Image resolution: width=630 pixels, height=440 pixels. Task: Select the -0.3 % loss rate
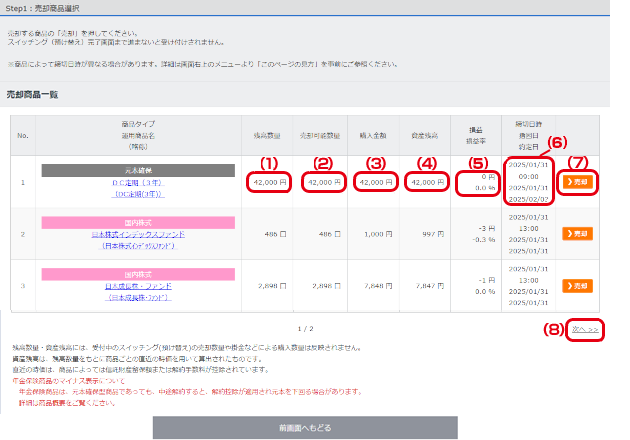pos(484,239)
